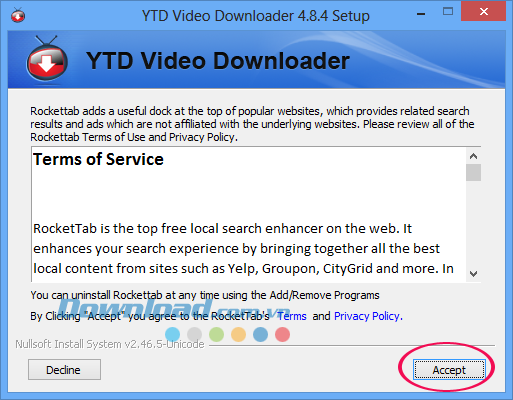Image resolution: width=513 pixels, height=400 pixels.
Task: Click the 'Rockettab adds a useful dock' description
Action: click(x=252, y=124)
